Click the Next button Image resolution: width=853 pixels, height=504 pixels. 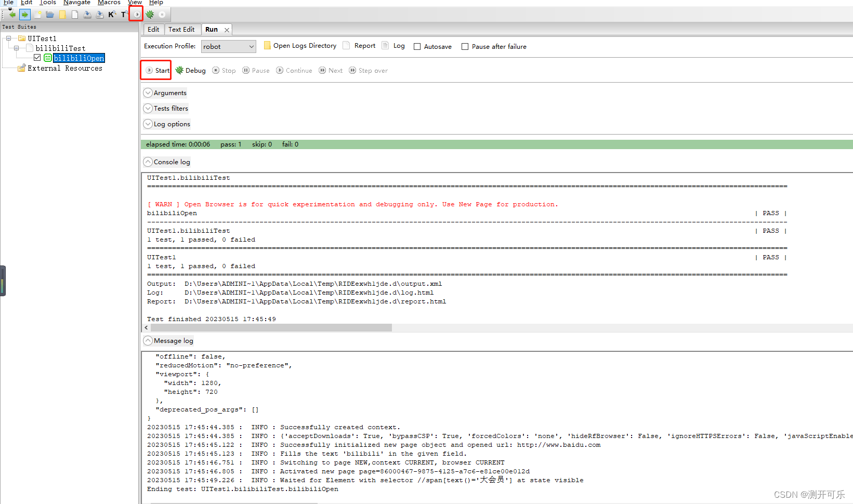point(331,71)
